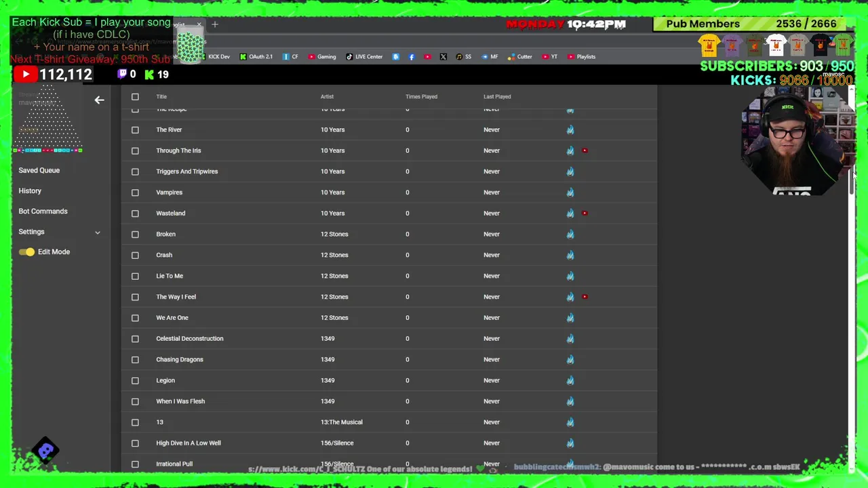
Task: Open the X bookmark icon
Action: tap(443, 57)
